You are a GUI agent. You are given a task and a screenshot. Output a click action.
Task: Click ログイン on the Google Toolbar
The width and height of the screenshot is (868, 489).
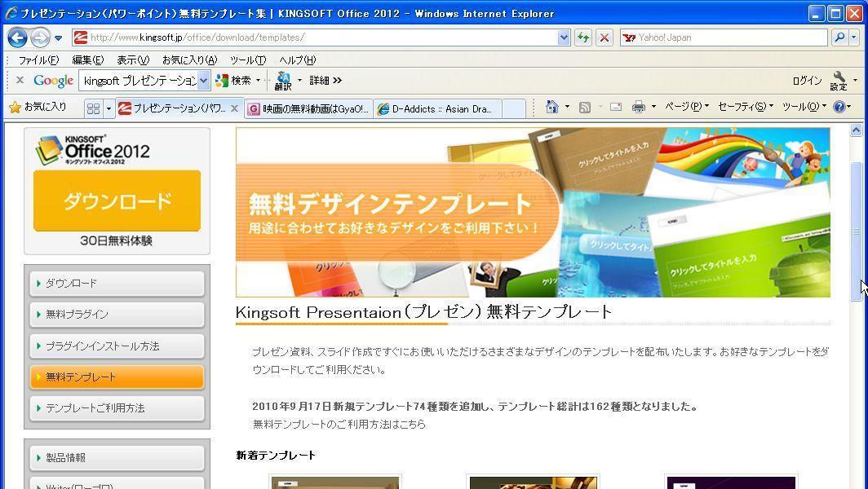807,81
